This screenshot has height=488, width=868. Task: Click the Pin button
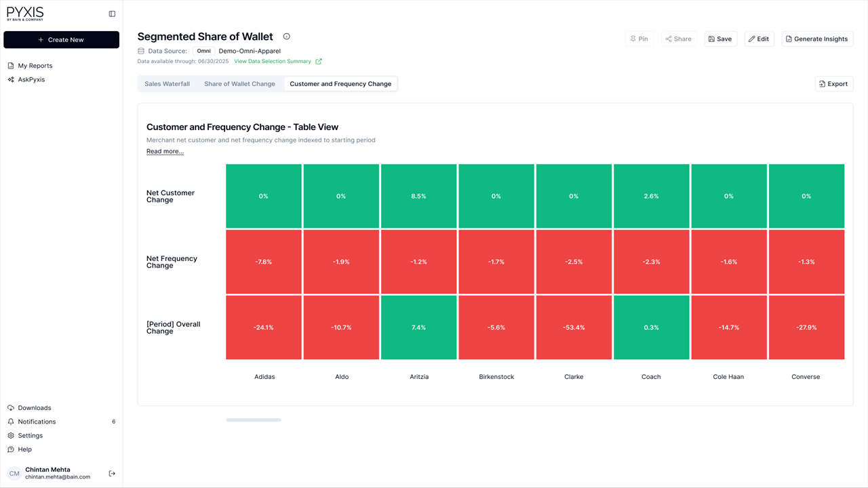(639, 39)
